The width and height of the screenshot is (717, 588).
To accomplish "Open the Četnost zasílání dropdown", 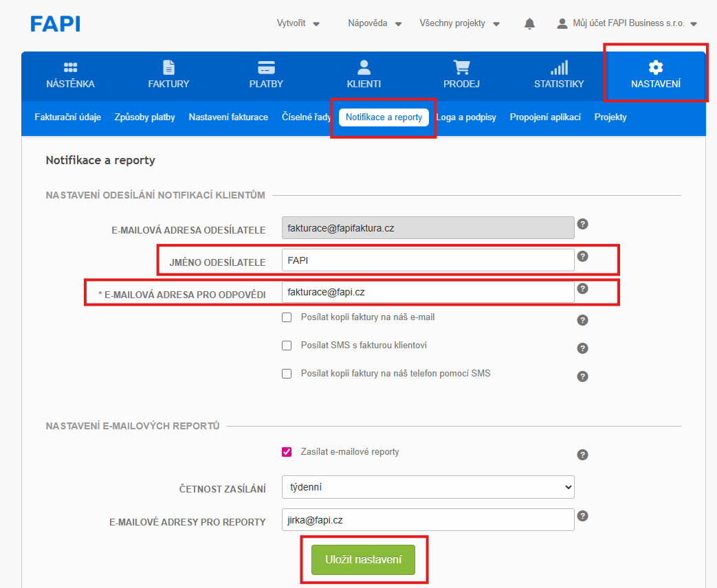I will coord(428,487).
